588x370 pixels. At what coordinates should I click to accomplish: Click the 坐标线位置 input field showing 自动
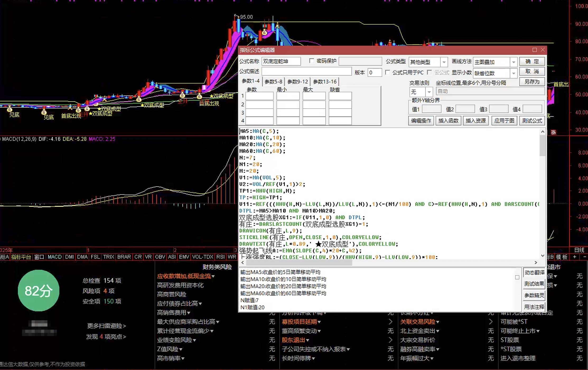pyautogui.click(x=490, y=91)
